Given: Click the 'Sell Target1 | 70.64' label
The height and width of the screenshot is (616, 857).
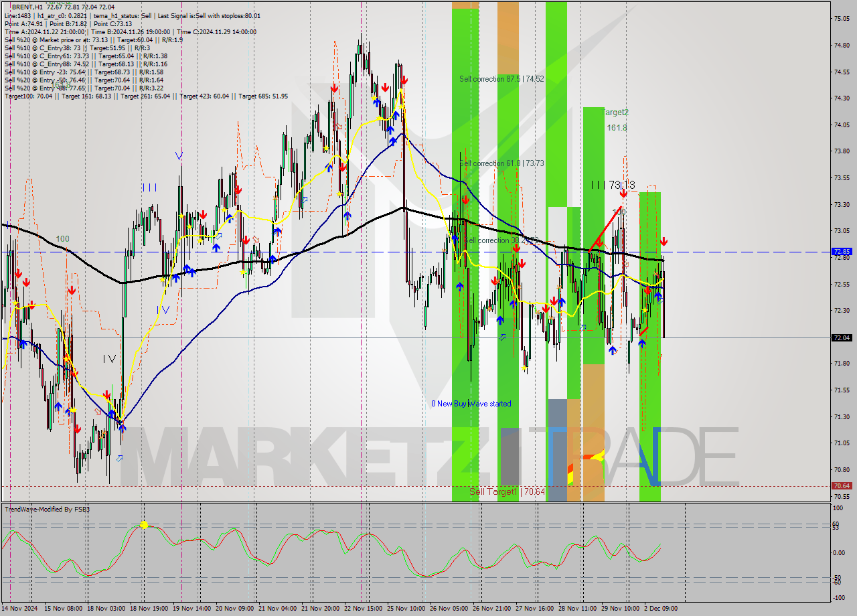Looking at the screenshot, I should coord(507,492).
